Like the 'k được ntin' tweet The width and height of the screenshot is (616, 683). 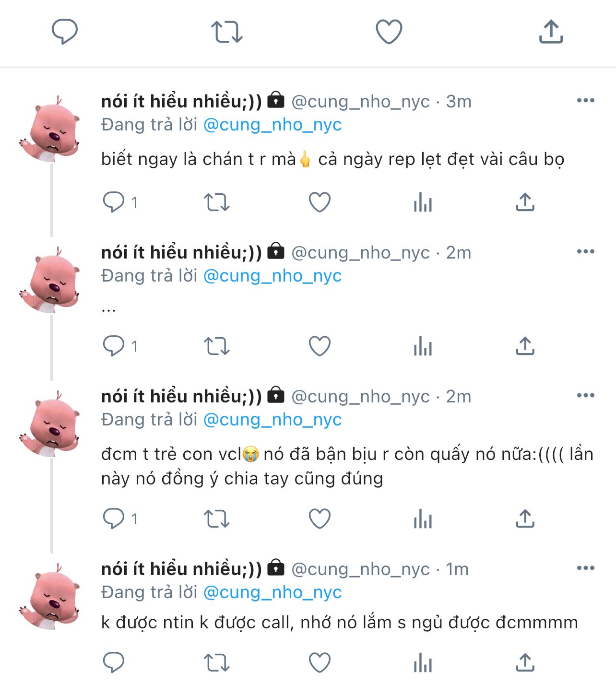click(320, 663)
